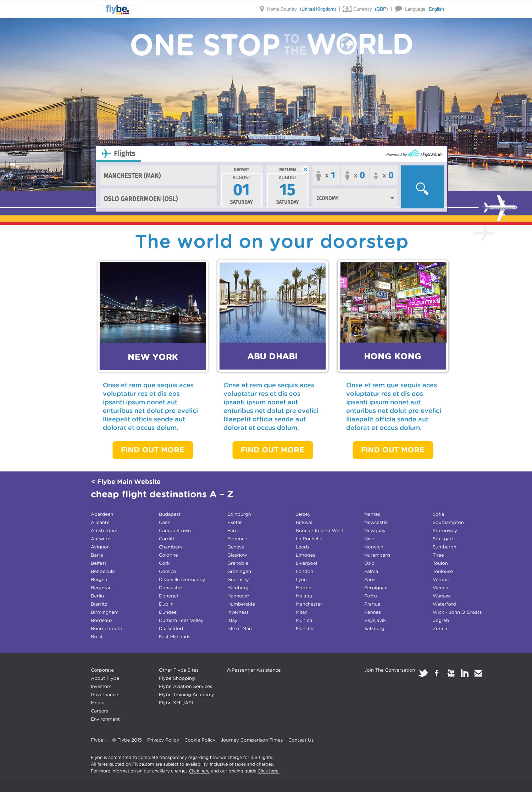Open Zurich destination link

tap(440, 628)
